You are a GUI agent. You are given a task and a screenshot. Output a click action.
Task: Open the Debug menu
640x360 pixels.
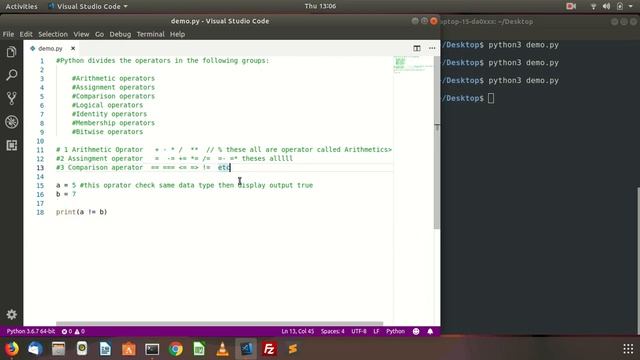point(120,34)
